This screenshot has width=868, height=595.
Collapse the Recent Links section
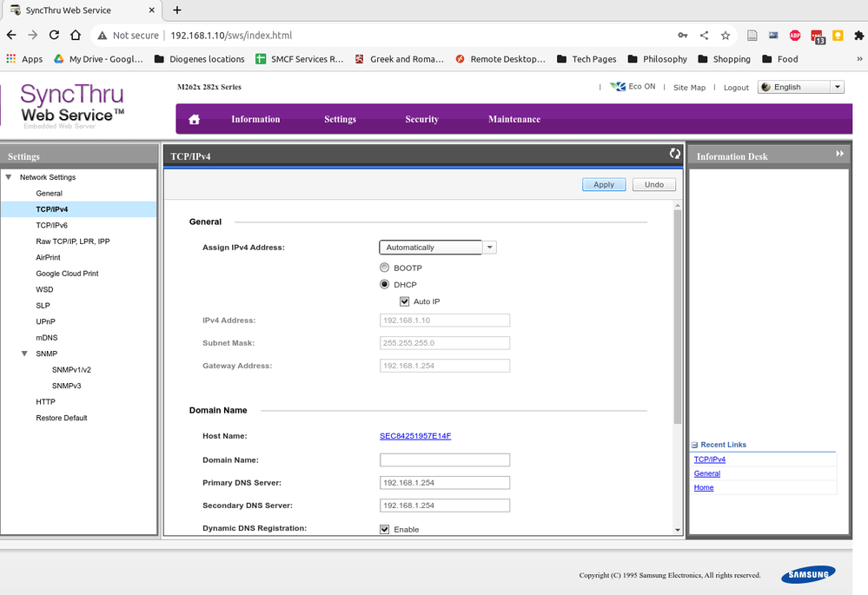pos(694,445)
